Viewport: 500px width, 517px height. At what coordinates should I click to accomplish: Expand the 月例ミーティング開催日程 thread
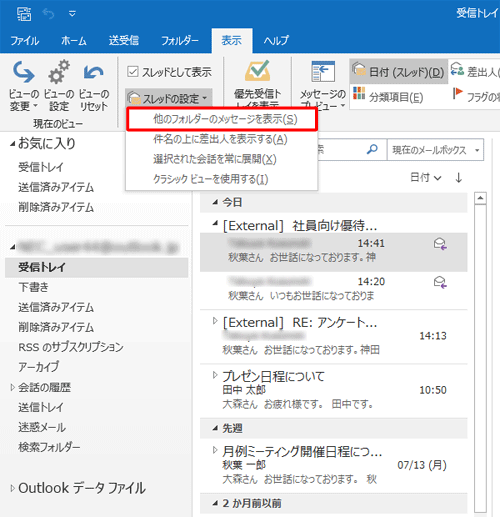pyautogui.click(x=215, y=450)
